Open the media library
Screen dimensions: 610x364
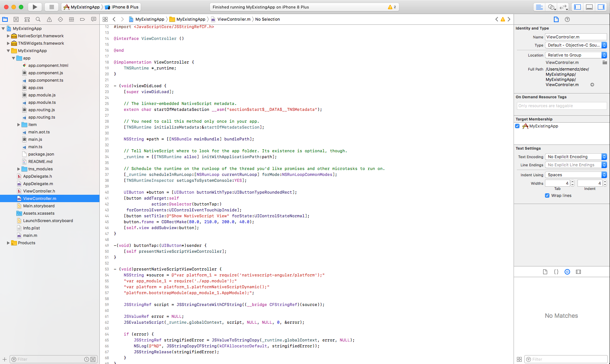(578, 272)
